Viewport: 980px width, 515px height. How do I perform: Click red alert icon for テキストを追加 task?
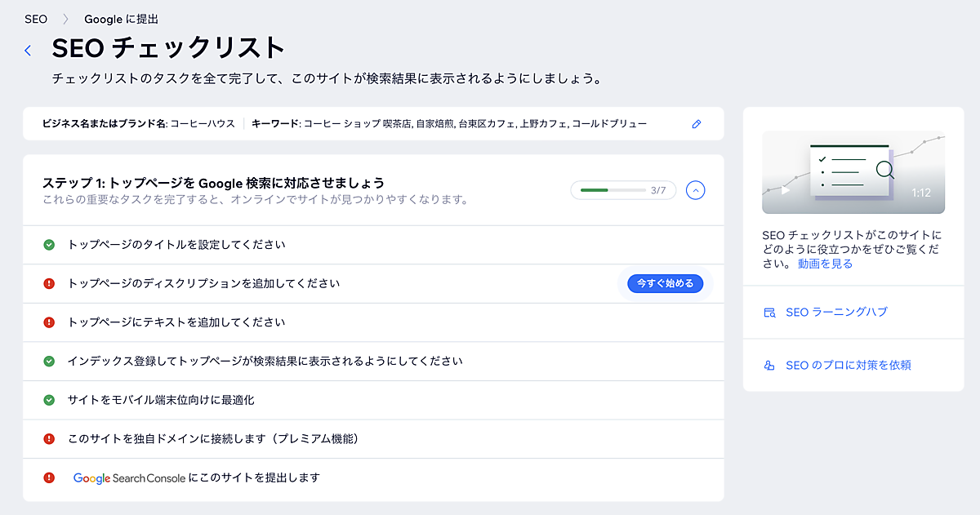pos(49,322)
